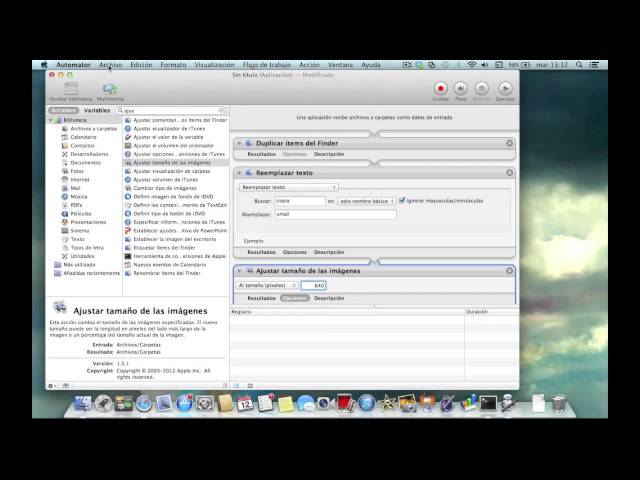Open the Al tamaño (píxeles) dropdown
Screen dimensions: 640x480
[267, 285]
